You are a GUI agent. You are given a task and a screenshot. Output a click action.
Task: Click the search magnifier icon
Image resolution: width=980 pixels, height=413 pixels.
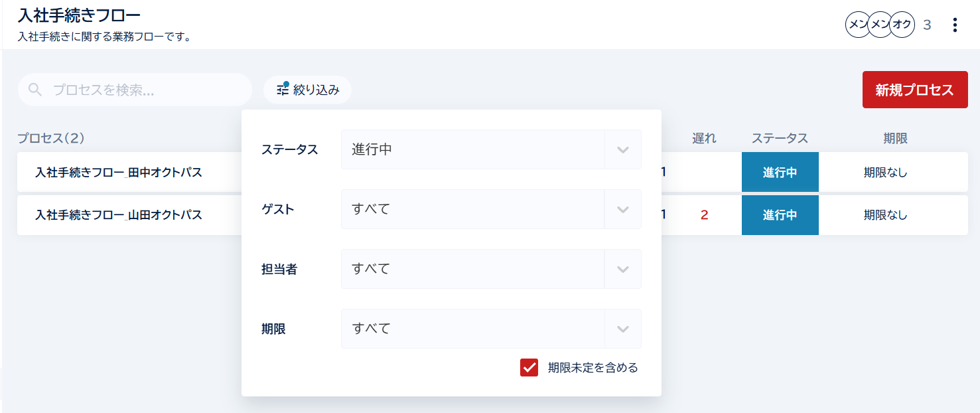click(36, 90)
